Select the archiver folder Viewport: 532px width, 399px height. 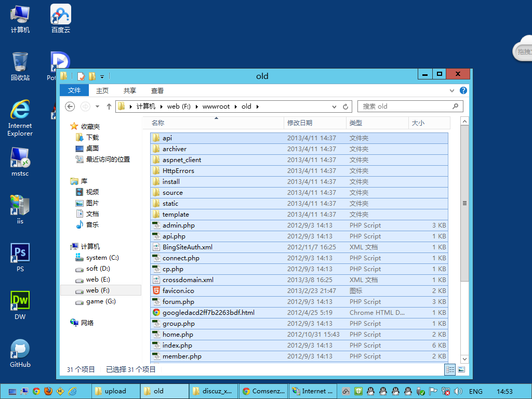pos(299,149)
